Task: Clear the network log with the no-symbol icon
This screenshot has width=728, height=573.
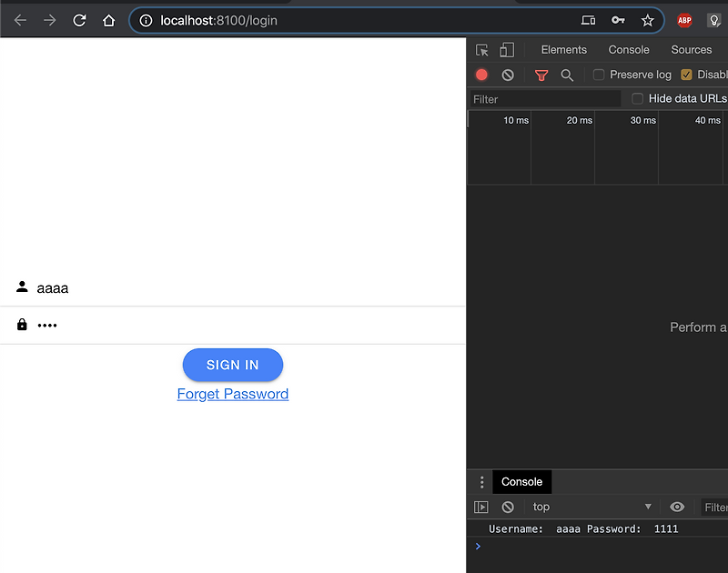Action: (x=507, y=75)
